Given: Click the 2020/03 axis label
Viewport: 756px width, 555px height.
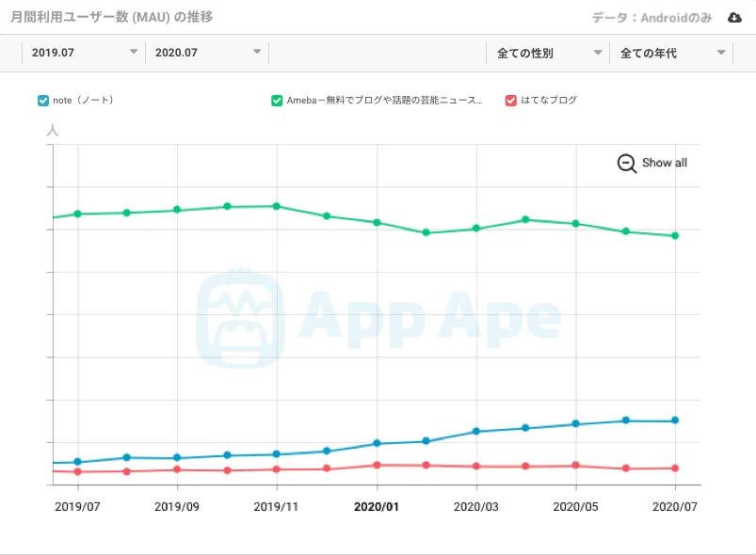Looking at the screenshot, I should pyautogui.click(x=475, y=507).
